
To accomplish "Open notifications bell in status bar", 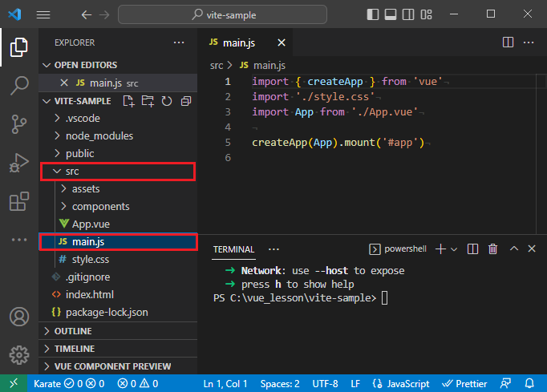I will [x=529, y=384].
